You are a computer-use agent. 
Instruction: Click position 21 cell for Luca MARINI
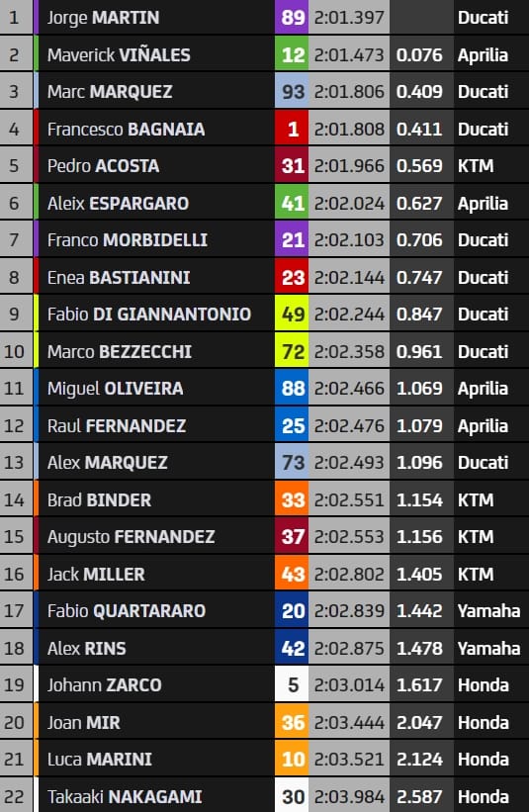coord(16,760)
